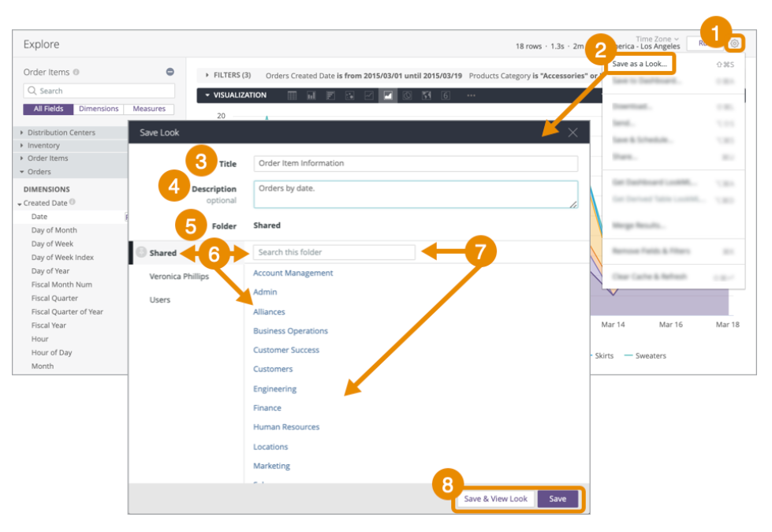Image resolution: width=772 pixels, height=532 pixels.
Task: Open the Customer Success folder
Action: tap(286, 350)
